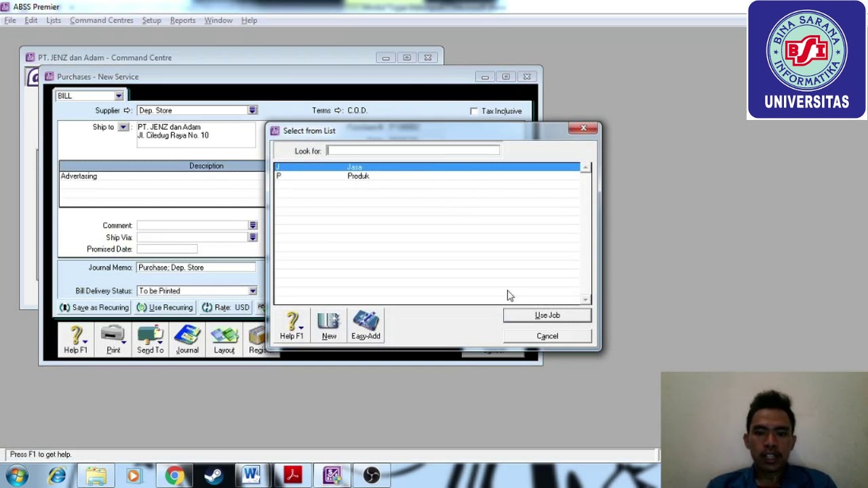Screen dimensions: 868x488
Task: Click the Ship to address text box
Action: tap(196, 135)
